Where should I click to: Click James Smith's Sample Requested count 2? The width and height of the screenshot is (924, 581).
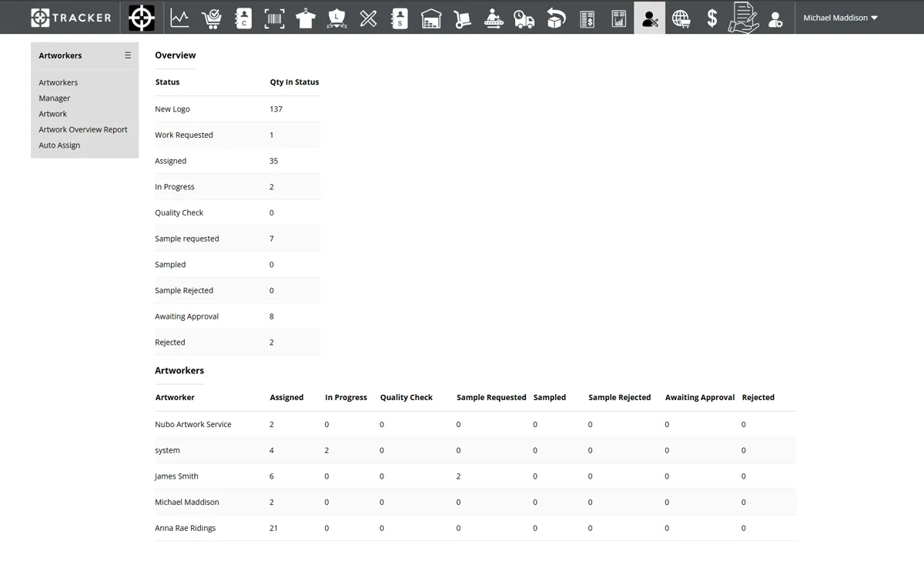coord(458,476)
